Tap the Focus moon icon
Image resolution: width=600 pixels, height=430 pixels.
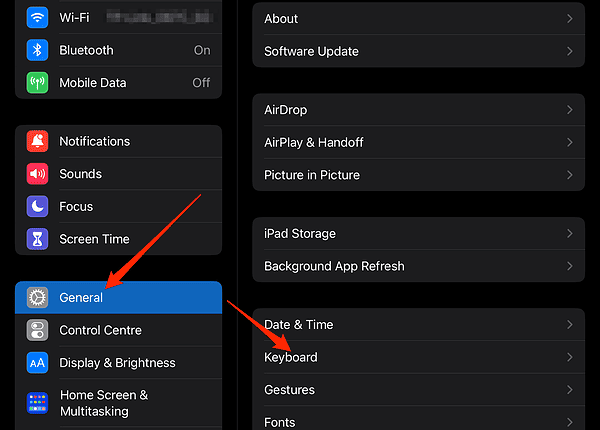pyautogui.click(x=38, y=206)
